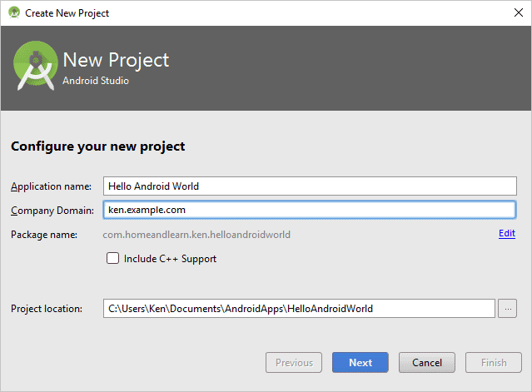Click the Application name label
The height and width of the screenshot is (392, 532).
click(x=51, y=186)
